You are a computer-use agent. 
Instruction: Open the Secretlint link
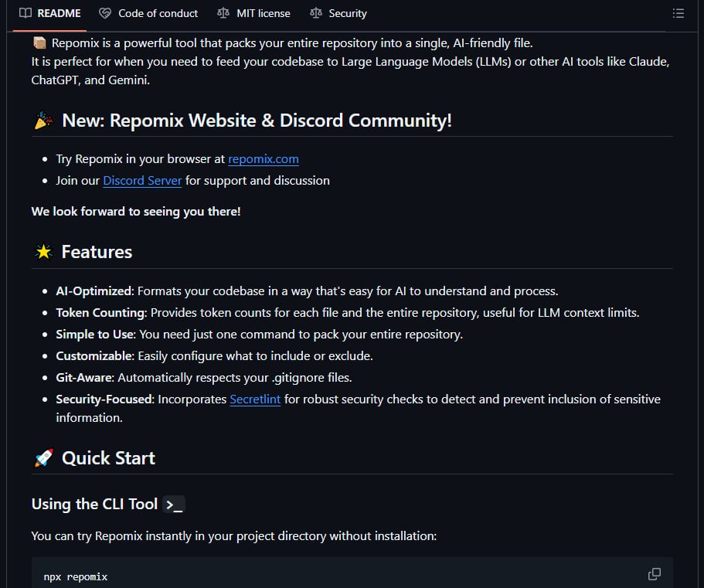coord(255,399)
